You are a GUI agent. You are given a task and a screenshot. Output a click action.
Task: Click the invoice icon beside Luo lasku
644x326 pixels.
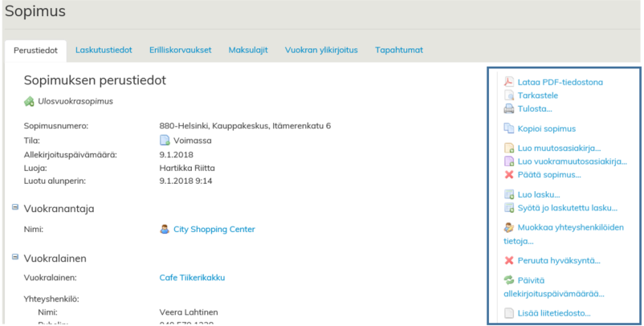click(508, 194)
